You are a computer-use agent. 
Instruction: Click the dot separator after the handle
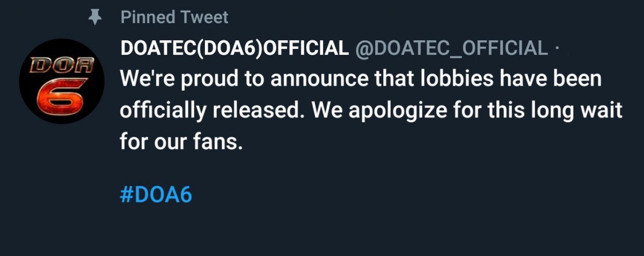click(557, 49)
